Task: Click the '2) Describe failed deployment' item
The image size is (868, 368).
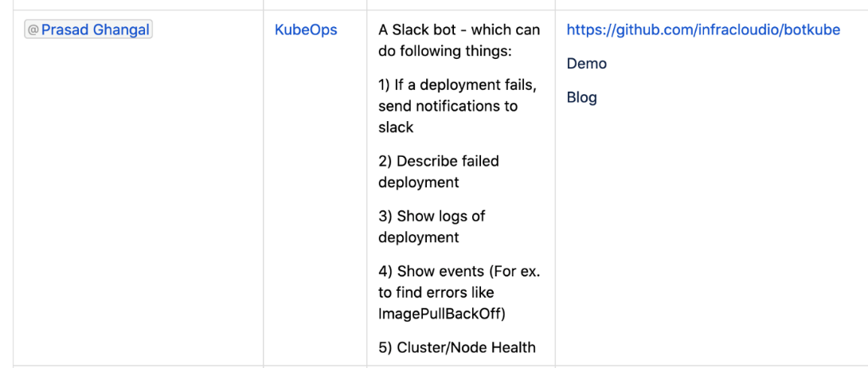Action: (438, 171)
